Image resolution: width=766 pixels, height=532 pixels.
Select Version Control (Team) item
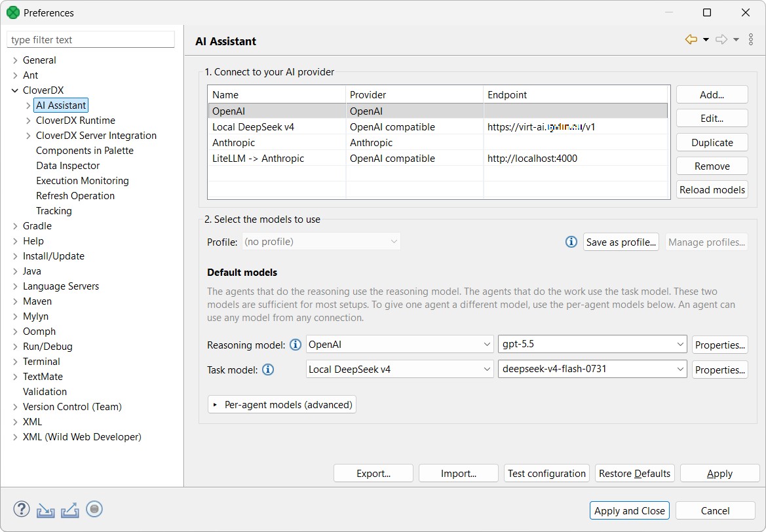(x=72, y=407)
